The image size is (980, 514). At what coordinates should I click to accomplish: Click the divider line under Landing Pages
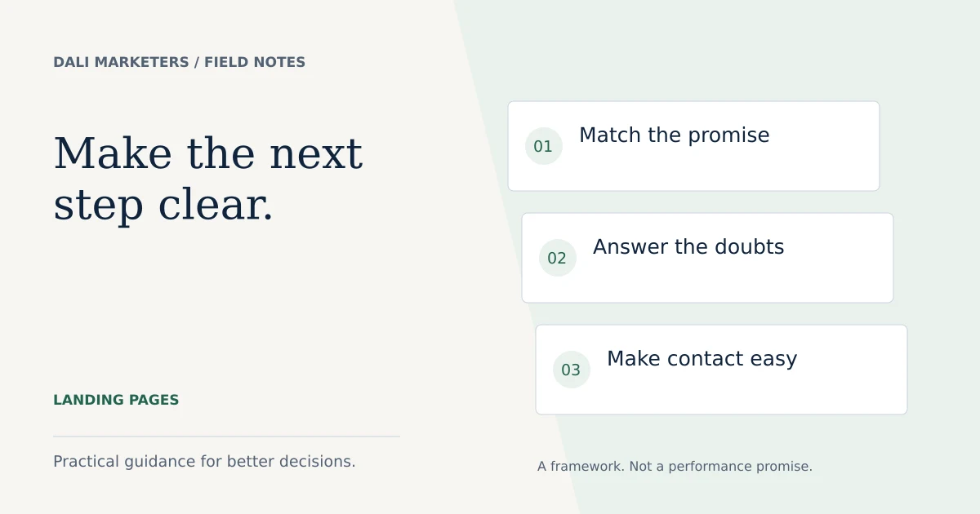point(226,436)
